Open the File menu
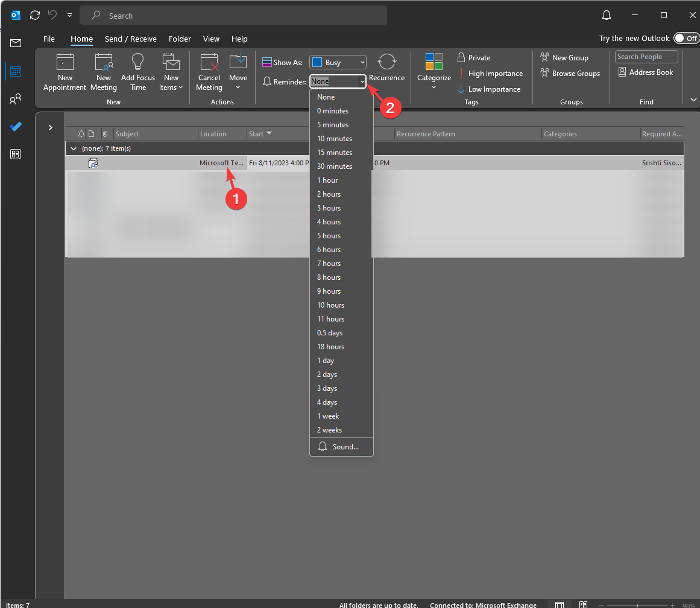The image size is (700, 608). tap(49, 39)
